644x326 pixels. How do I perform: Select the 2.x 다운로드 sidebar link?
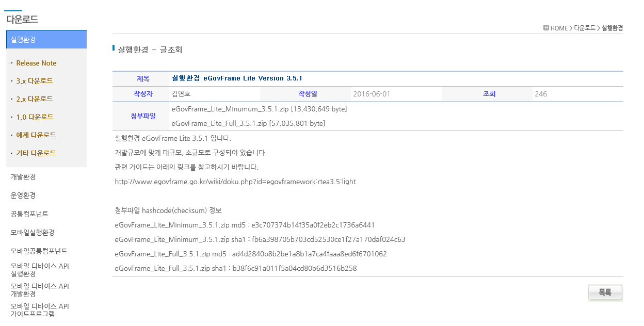35,99
